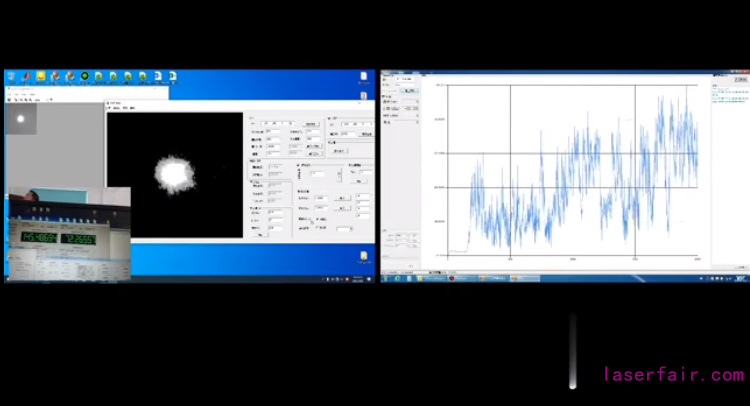The height and width of the screenshot is (406, 750).
Task: Open first menu in beam camera window
Action: click(x=112, y=108)
